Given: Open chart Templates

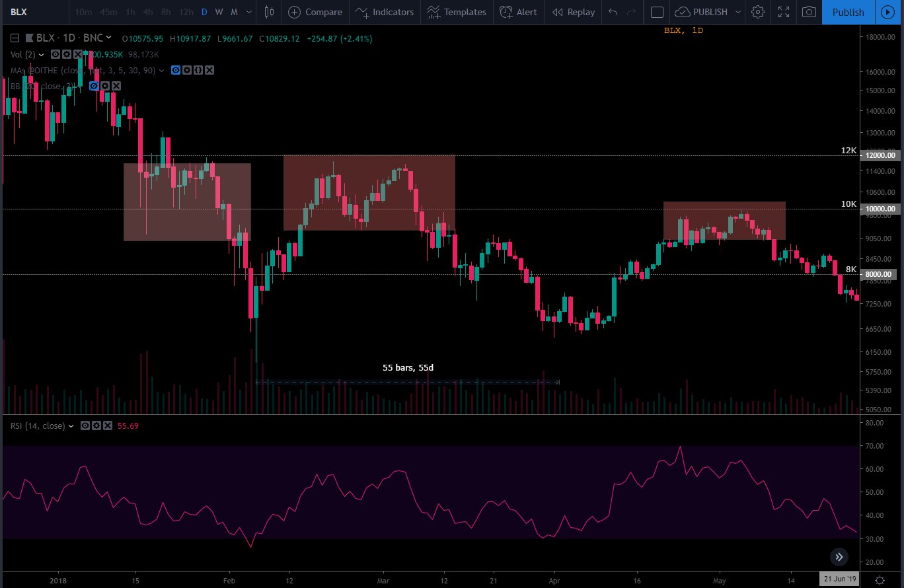Looking at the screenshot, I should coord(456,12).
